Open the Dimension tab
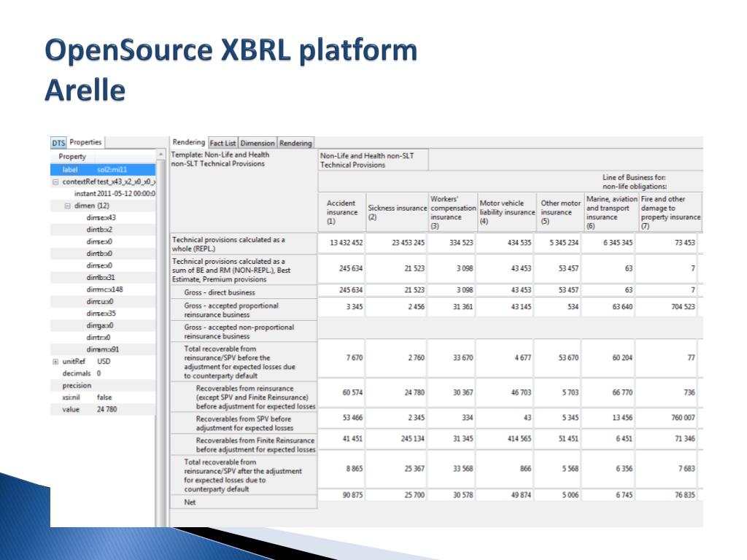747x560 pixels. 258,143
